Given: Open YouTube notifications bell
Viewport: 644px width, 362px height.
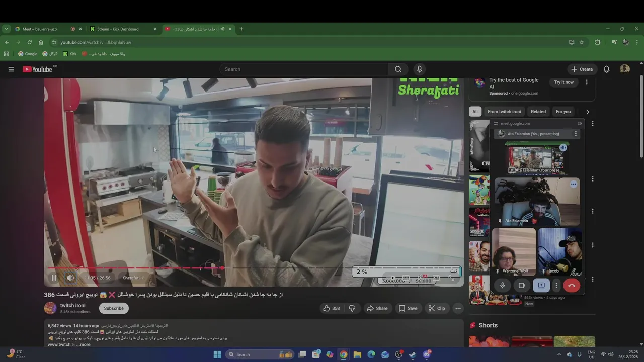Looking at the screenshot, I should tap(606, 69).
